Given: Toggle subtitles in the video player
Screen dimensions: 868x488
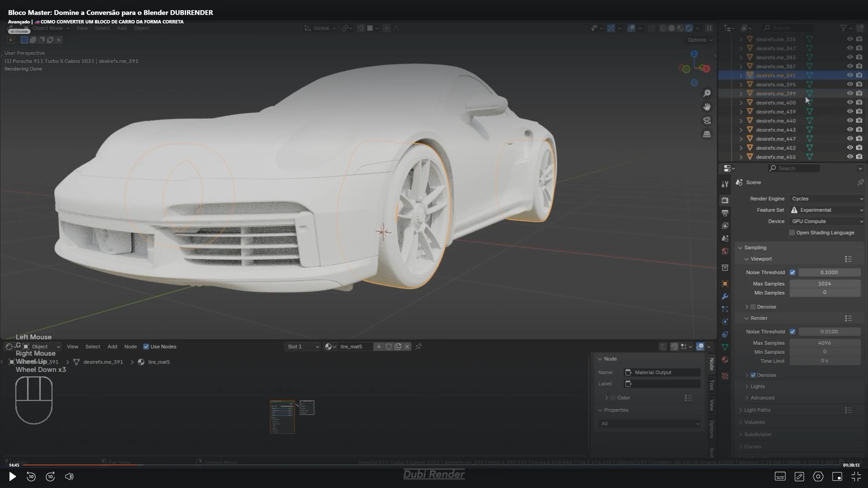Looking at the screenshot, I should (x=780, y=476).
